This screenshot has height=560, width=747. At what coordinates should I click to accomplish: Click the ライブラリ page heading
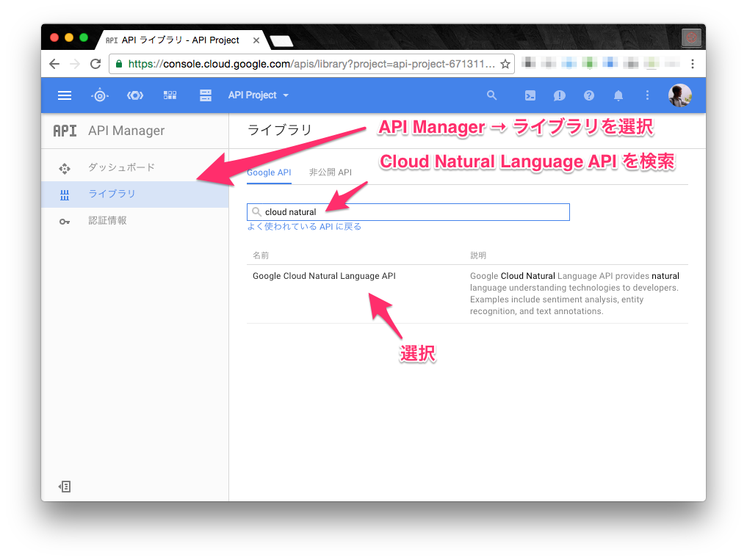click(280, 130)
